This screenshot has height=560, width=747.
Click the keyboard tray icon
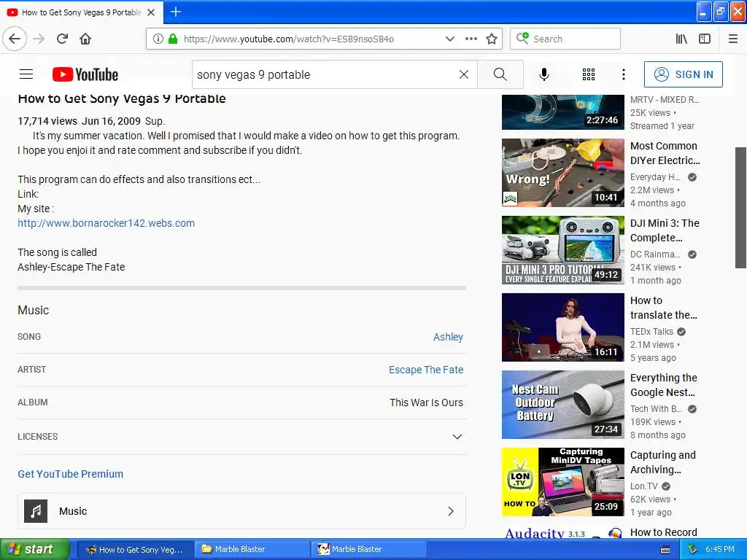(x=665, y=550)
